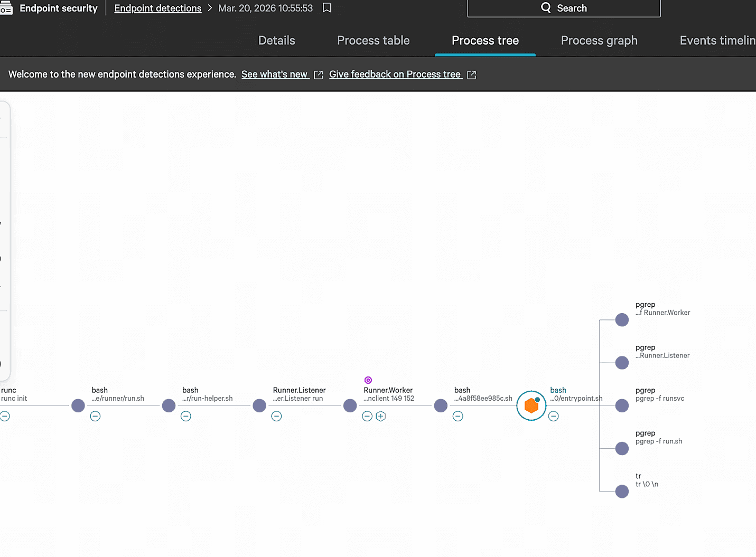This screenshot has height=557, width=756.
Task: Collapse the run-helper.sh bash node
Action: (186, 416)
